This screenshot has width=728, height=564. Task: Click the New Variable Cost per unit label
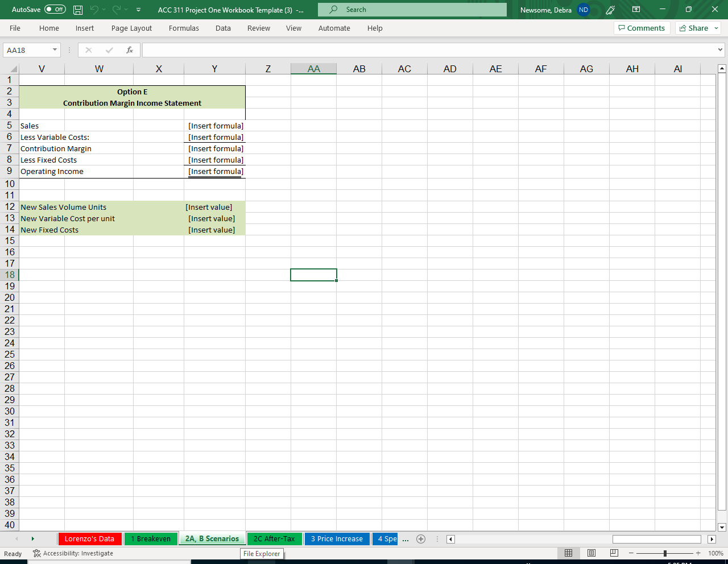click(68, 218)
